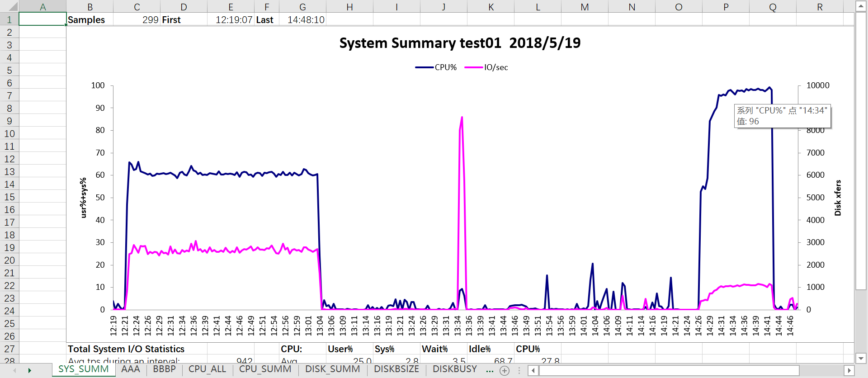Open the CPU_SUMM sheet tab
Screen dimensions: 868x378
265,369
